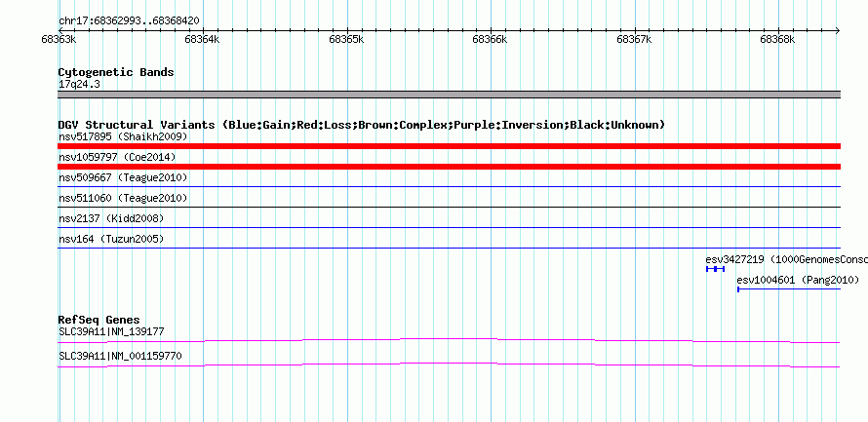
Task: Click the 68364k ruler tick label
Action: (202, 40)
